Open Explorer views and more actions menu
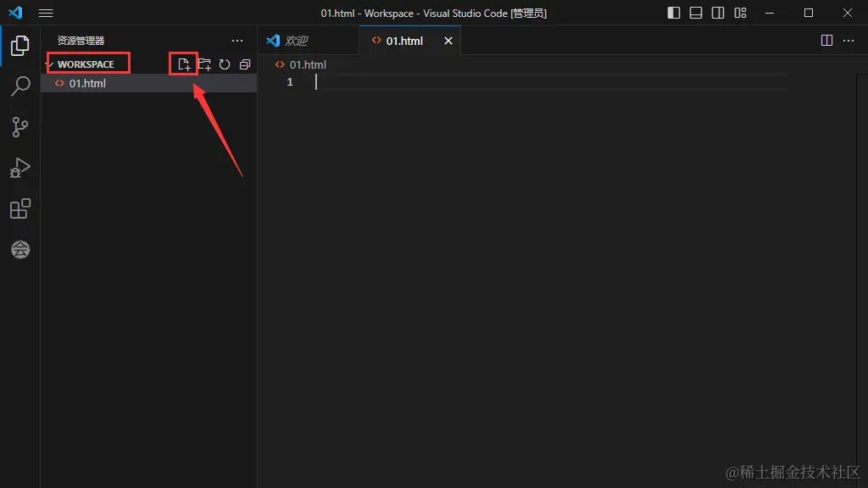Viewport: 868px width, 488px height. 237,41
